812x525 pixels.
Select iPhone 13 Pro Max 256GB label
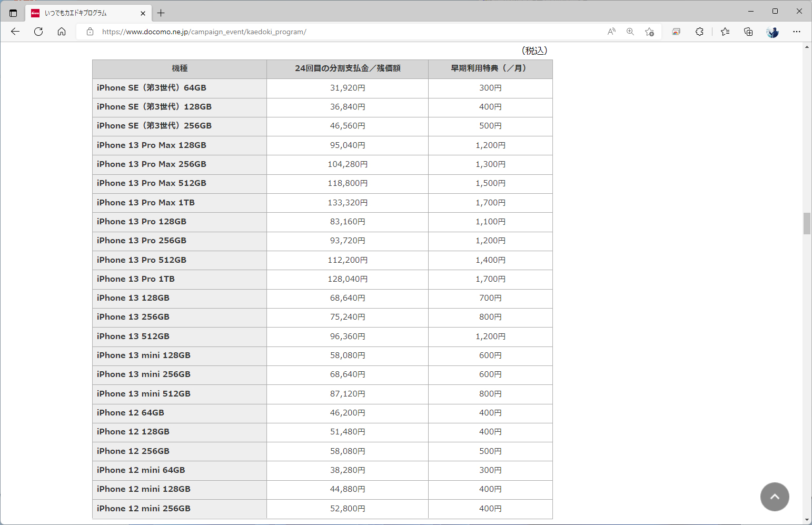coord(151,164)
